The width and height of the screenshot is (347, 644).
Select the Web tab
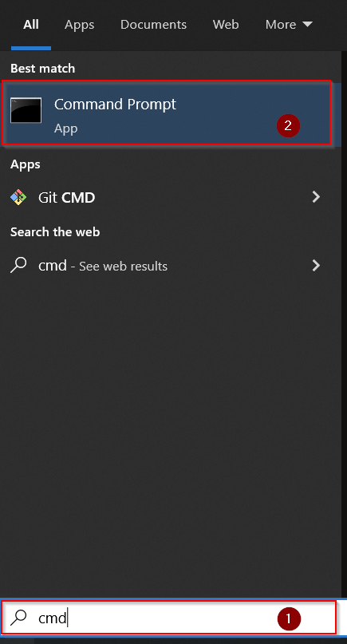click(226, 25)
